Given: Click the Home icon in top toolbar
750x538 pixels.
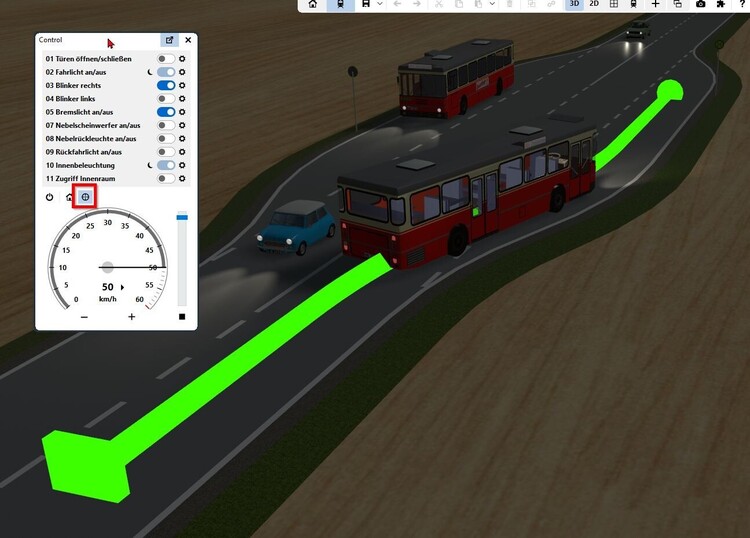Looking at the screenshot, I should click(x=313, y=4).
